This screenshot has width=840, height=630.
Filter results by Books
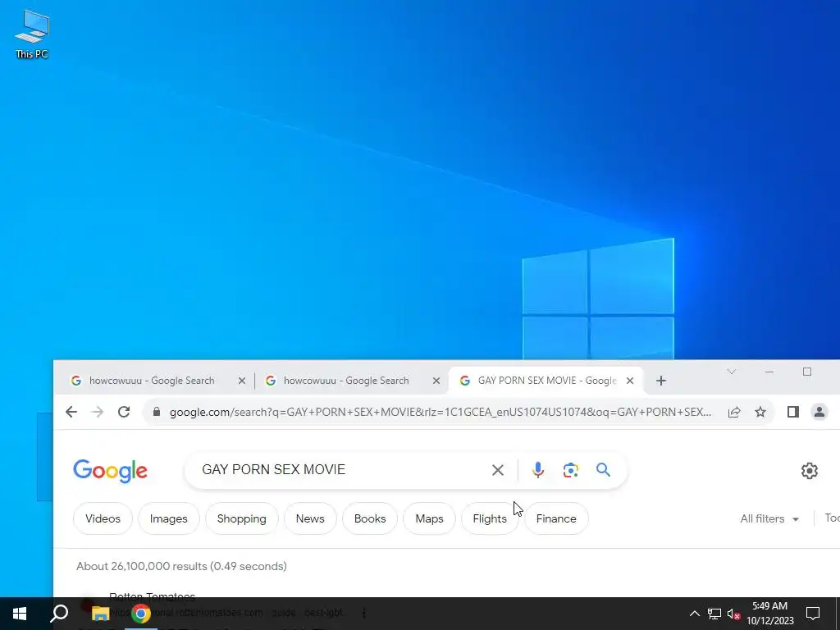[x=370, y=518]
